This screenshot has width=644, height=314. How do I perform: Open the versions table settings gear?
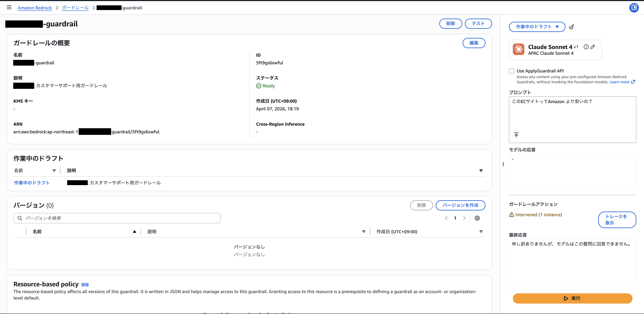pos(477,218)
